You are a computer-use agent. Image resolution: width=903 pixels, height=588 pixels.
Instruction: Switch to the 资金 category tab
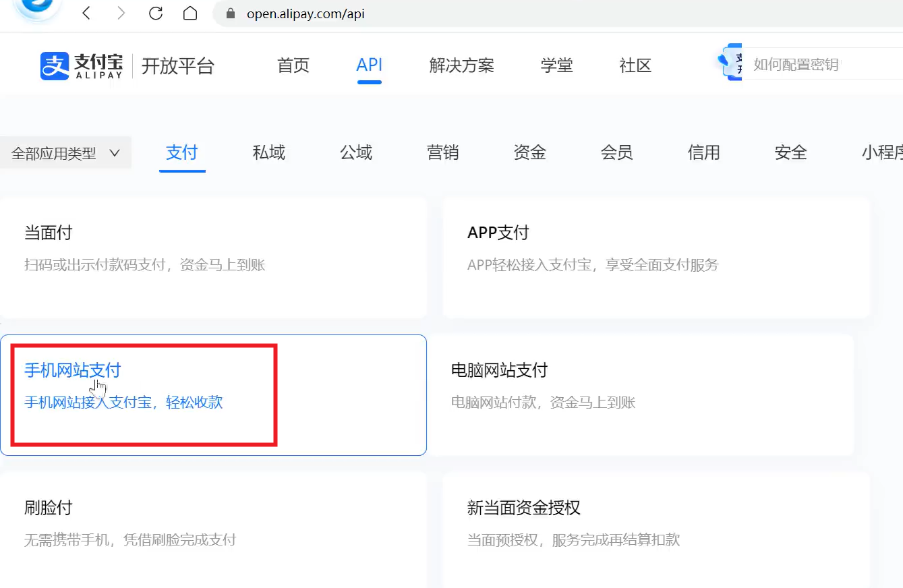pos(530,152)
